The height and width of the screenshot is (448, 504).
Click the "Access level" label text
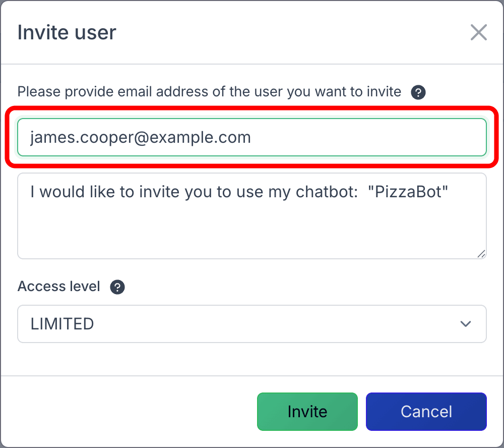pyautogui.click(x=58, y=287)
